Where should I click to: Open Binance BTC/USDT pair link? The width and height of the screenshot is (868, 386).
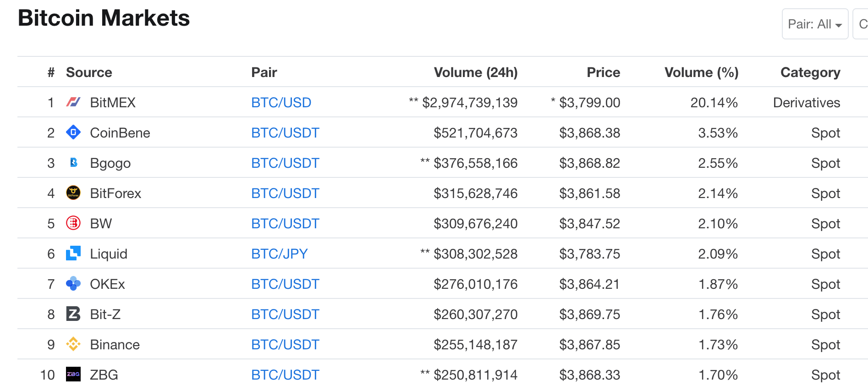(x=285, y=345)
